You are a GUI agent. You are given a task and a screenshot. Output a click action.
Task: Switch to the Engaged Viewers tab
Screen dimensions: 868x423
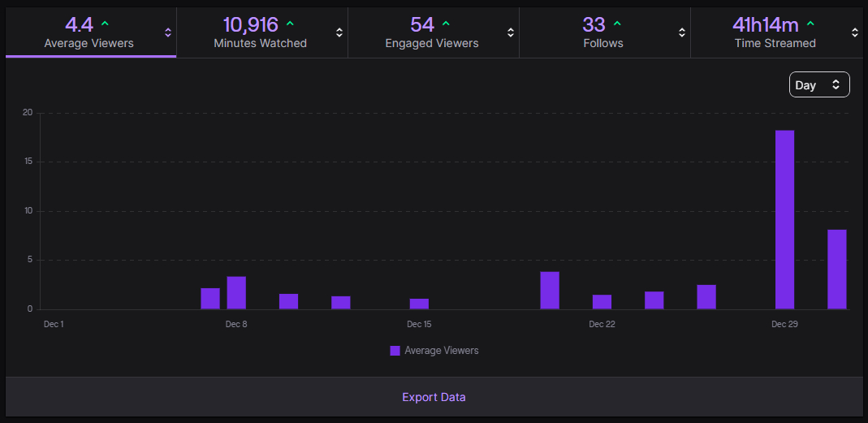[x=431, y=32]
